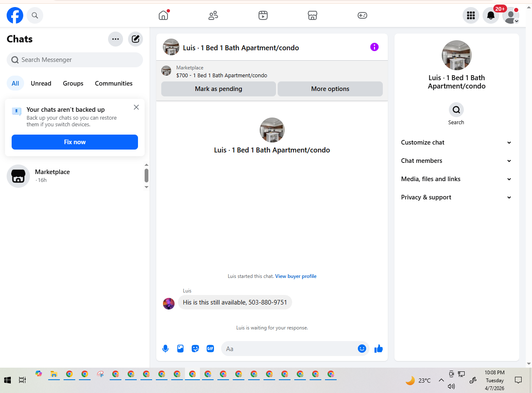Attach a photo with the image icon

click(180, 349)
